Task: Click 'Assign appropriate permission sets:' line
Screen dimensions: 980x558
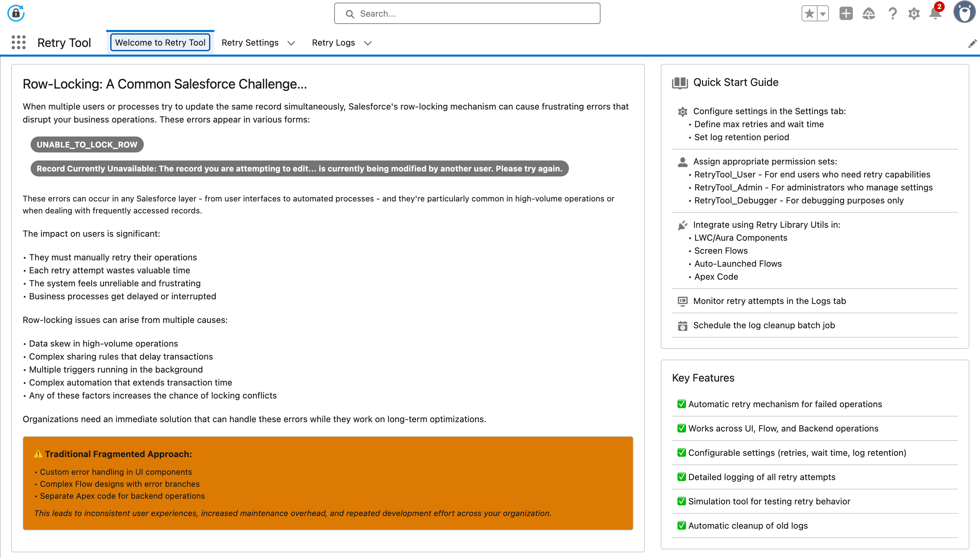Action: pos(765,161)
